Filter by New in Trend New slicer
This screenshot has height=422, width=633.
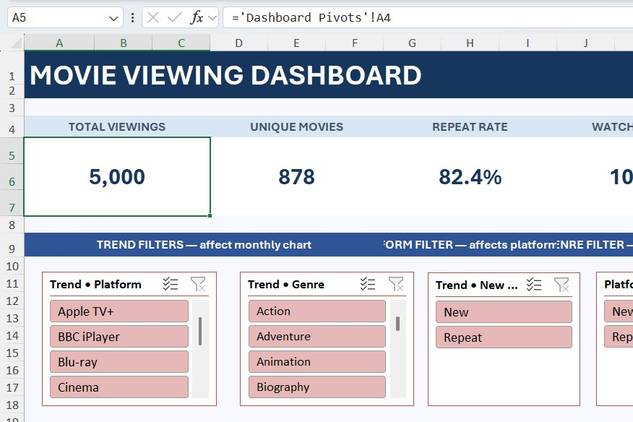click(504, 312)
